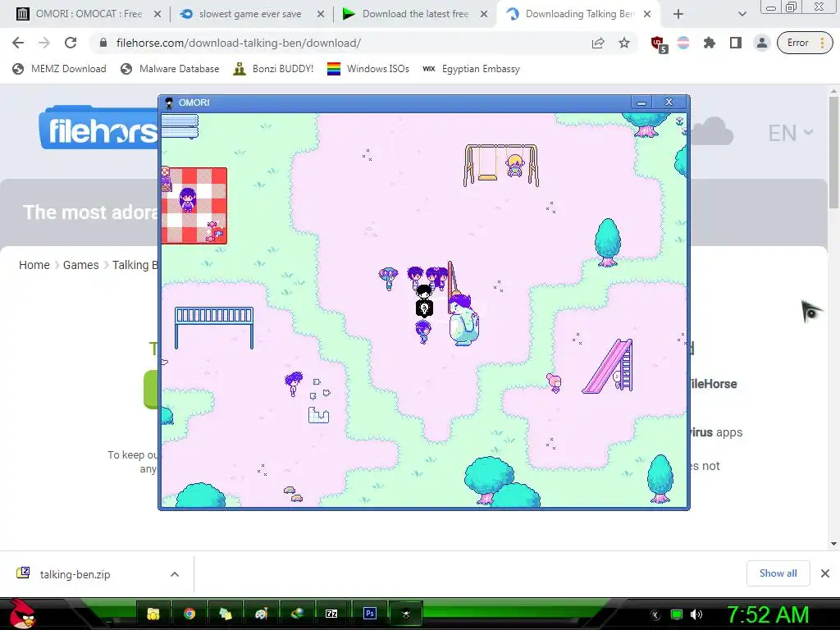Screen dimensions: 840x630
Task: Click the volume speaker tray icon
Action: 696,614
